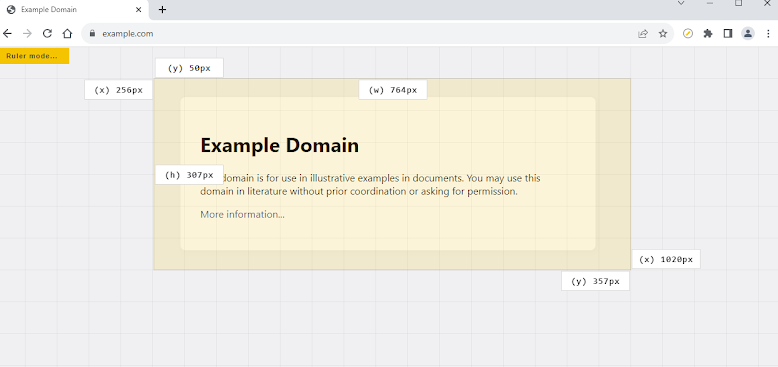Open Chrome's three-dot menu
This screenshot has height=367, width=778.
[769, 34]
